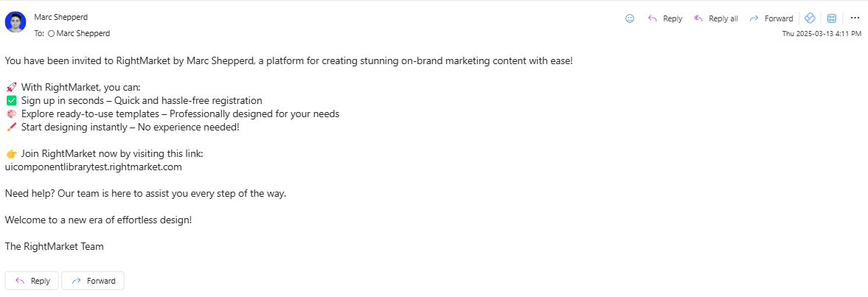Click the presence status circle beside recipient
The width and height of the screenshot is (868, 297).
tap(51, 33)
